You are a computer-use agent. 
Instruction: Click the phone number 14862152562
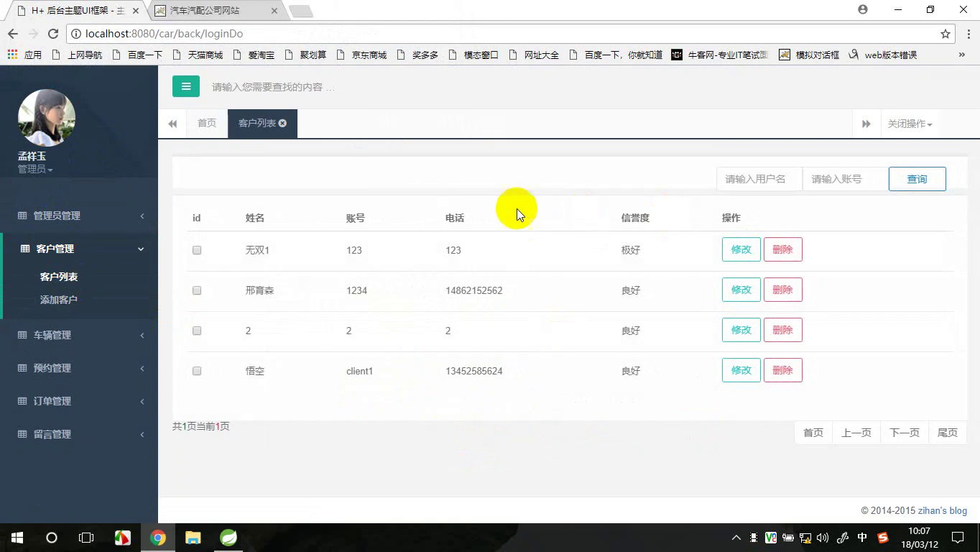474,290
